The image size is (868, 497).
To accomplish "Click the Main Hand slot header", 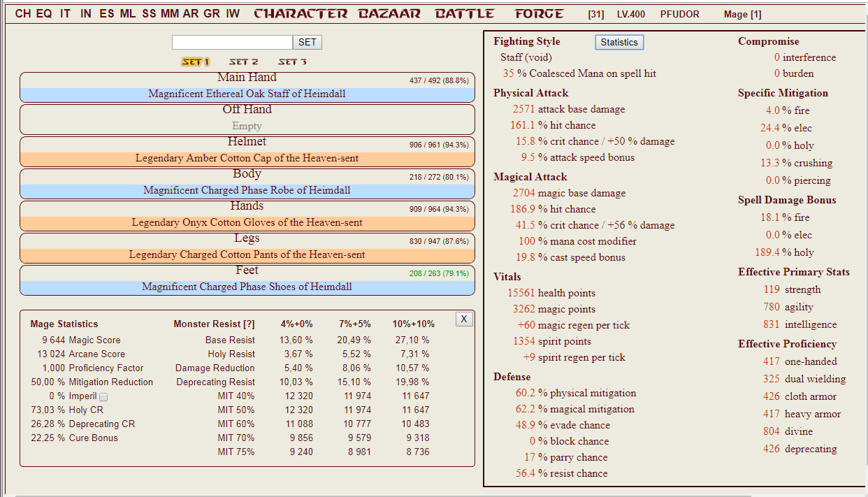I will point(247,78).
